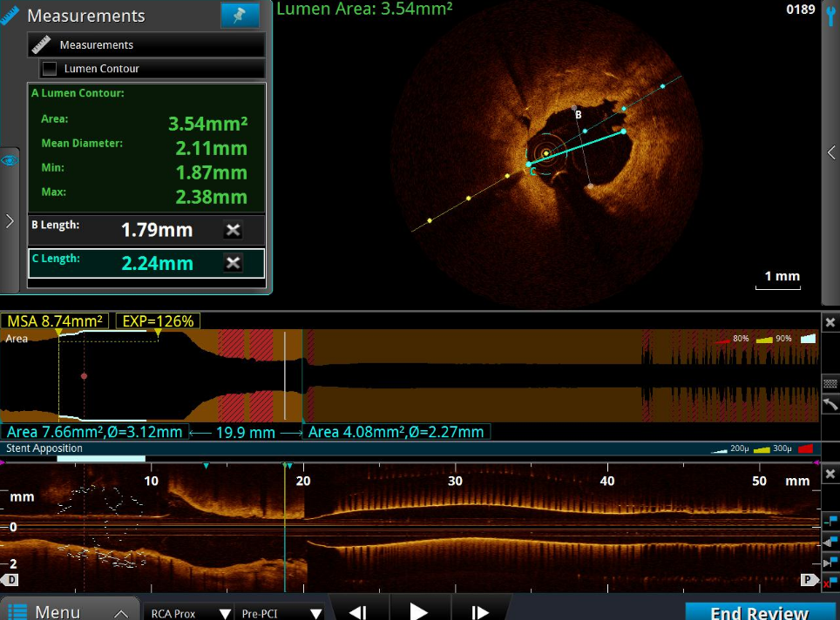Viewport: 840px width, 620px height.
Task: Open the Pre-PCI procedure dropdown
Action: pyautogui.click(x=281, y=612)
